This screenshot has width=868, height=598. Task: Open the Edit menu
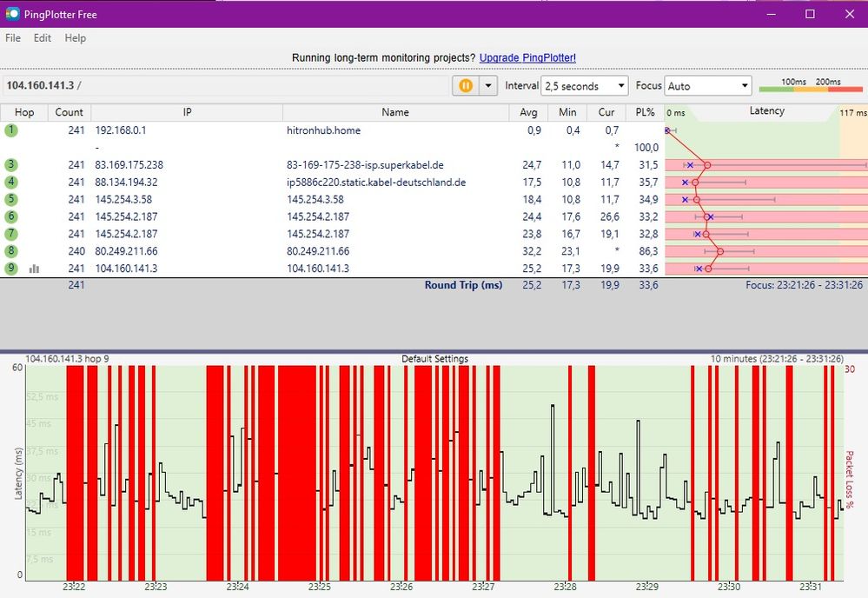(x=43, y=38)
